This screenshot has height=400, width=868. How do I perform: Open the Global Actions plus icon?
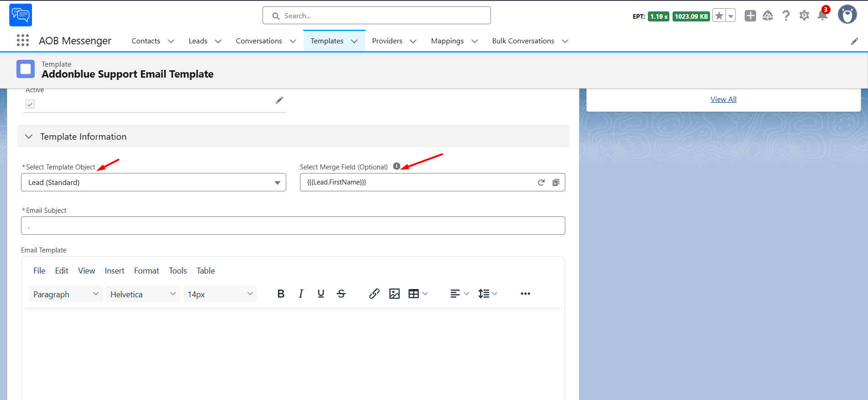(750, 16)
